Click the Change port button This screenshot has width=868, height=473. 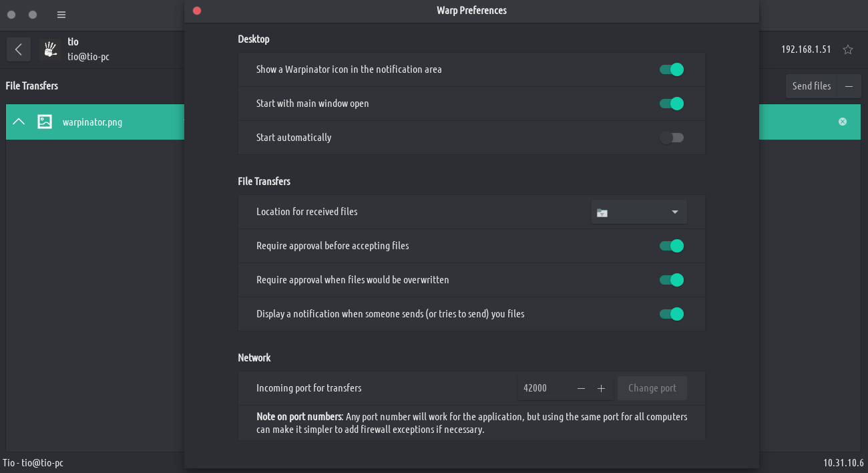pyautogui.click(x=652, y=388)
